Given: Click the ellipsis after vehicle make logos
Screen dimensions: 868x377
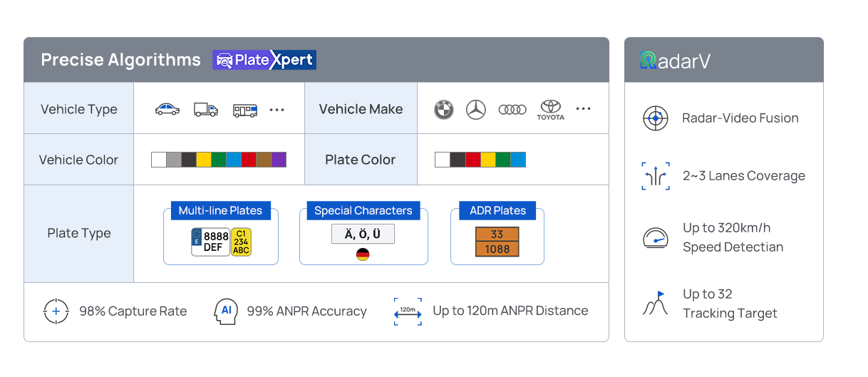Looking at the screenshot, I should click(x=583, y=109).
